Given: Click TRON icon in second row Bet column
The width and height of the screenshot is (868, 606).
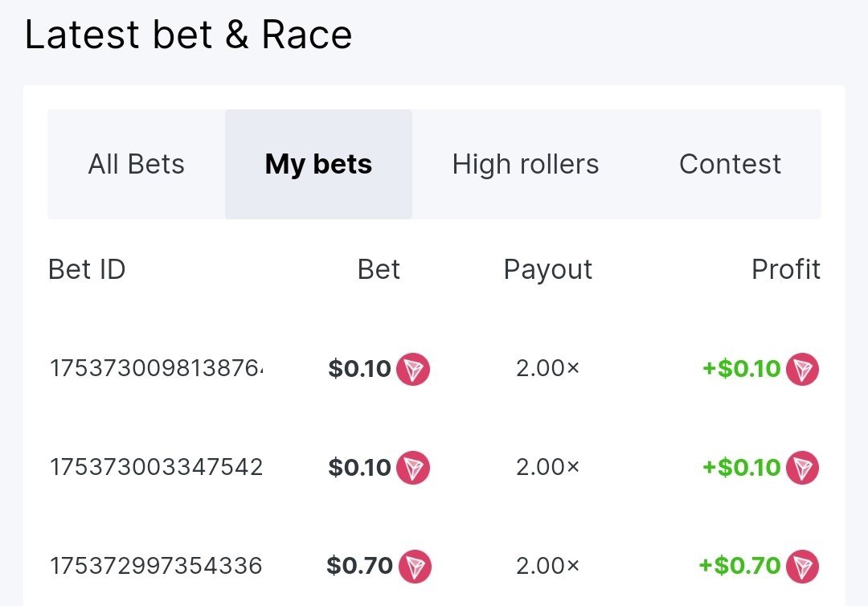Looking at the screenshot, I should pos(413,468).
